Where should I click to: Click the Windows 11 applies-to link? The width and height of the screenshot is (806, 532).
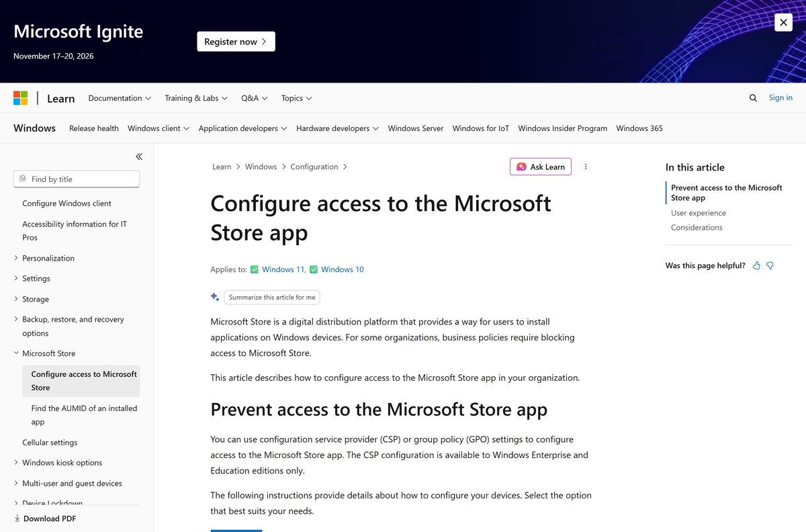(283, 269)
